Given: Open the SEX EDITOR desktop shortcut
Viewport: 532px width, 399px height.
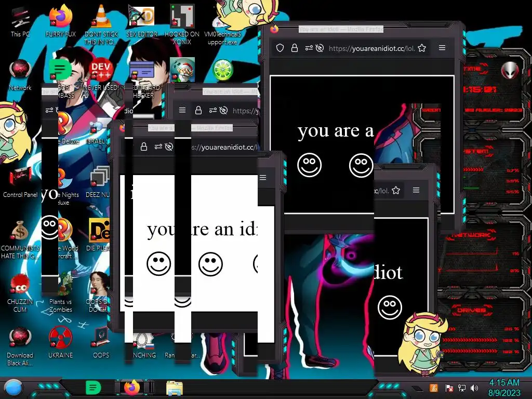Looking at the screenshot, I should pyautogui.click(x=142, y=21).
